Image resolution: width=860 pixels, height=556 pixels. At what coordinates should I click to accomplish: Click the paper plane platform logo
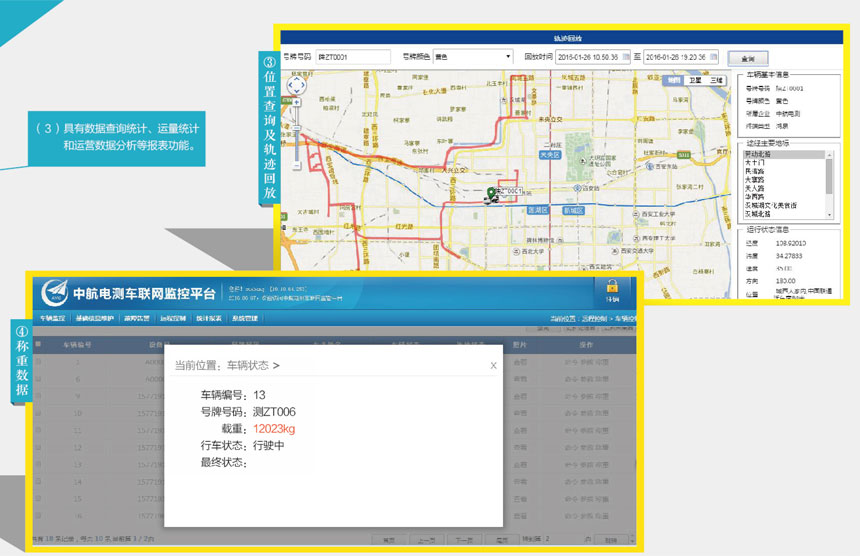pos(54,293)
